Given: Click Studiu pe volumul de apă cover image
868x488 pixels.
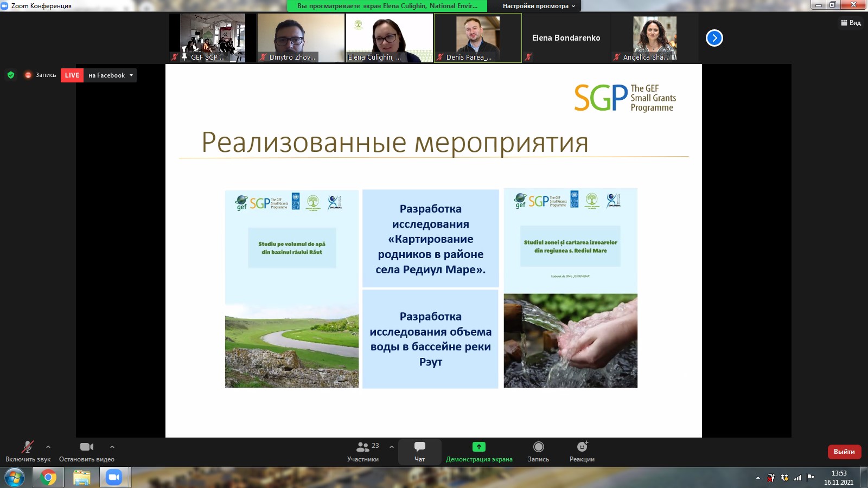Looking at the screenshot, I should 292,288.
